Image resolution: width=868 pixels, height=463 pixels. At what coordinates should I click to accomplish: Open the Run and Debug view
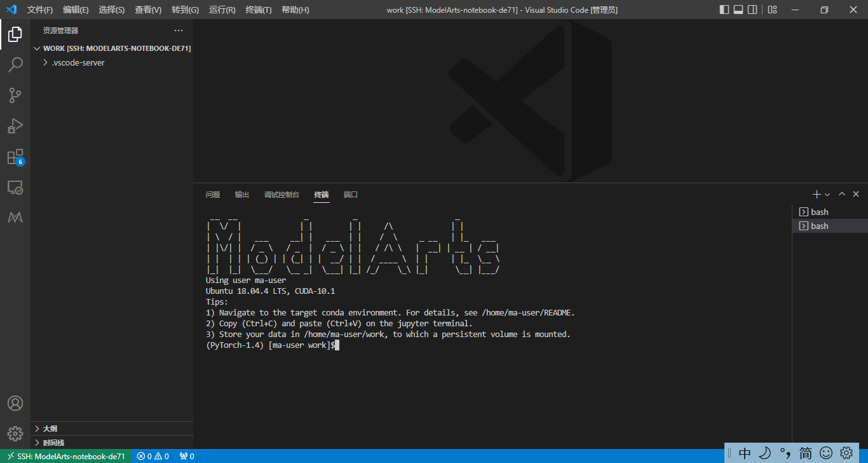(15, 126)
